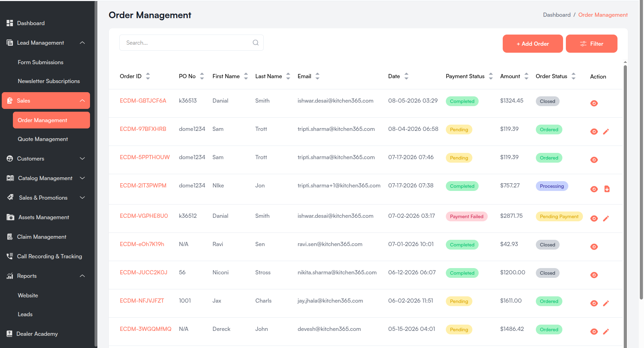Click the search magnifier icon
644x348 pixels.
click(x=256, y=43)
